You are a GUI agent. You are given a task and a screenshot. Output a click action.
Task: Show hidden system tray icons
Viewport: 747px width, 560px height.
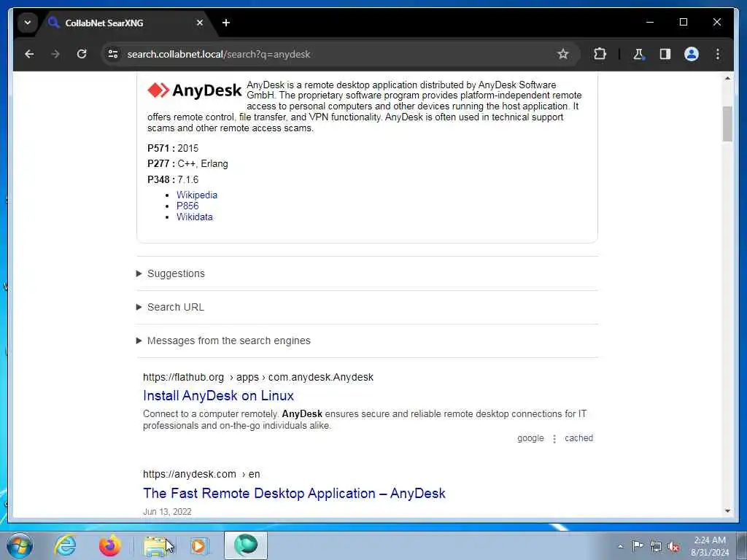pyautogui.click(x=620, y=546)
